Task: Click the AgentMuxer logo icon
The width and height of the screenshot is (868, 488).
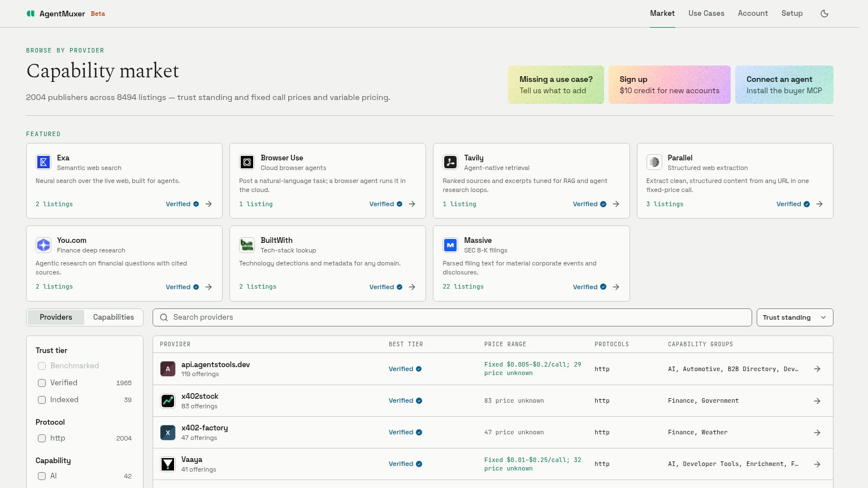Action: [x=31, y=14]
